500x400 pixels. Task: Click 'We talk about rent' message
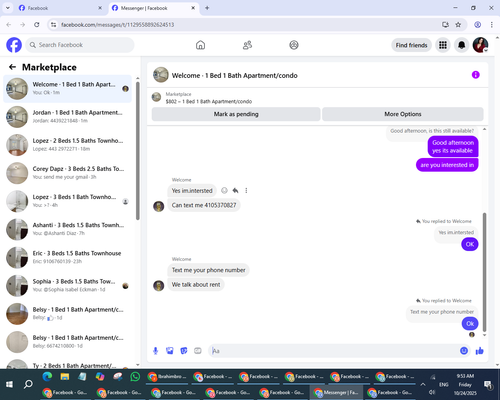(196, 285)
